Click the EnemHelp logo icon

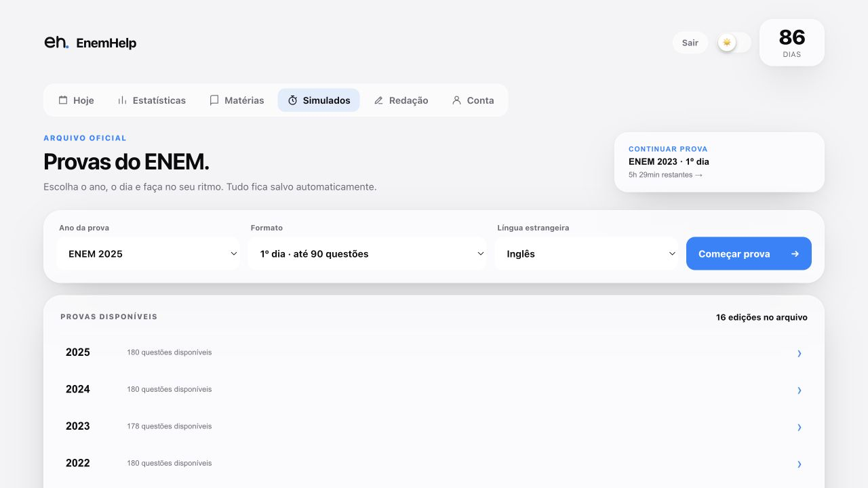[x=56, y=42]
